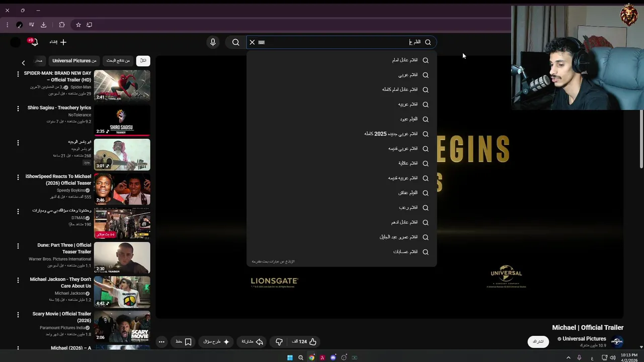This screenshot has height=362, width=644.
Task: Select suggestion افلام عربي قديمه
Action: [x=342, y=149]
